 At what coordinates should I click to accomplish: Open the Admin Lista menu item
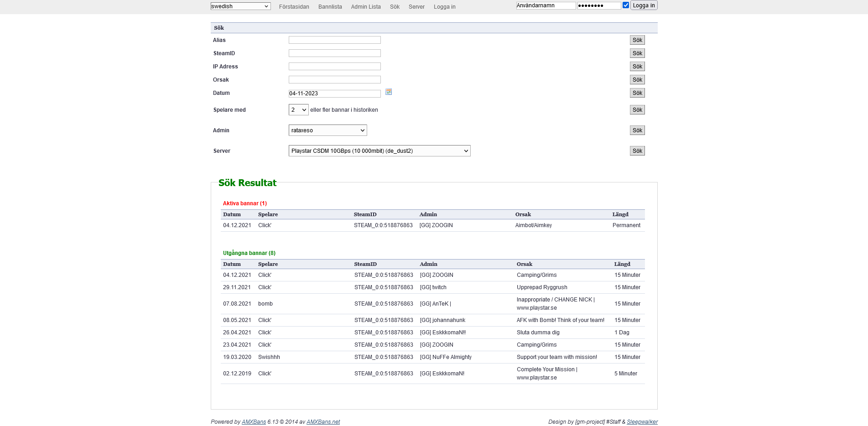(x=366, y=7)
